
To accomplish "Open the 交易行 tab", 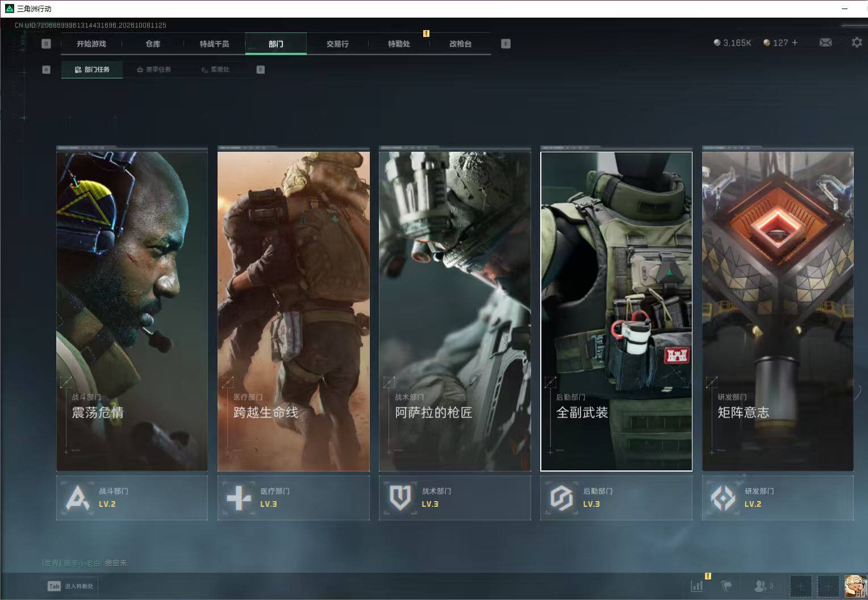I will [x=337, y=44].
